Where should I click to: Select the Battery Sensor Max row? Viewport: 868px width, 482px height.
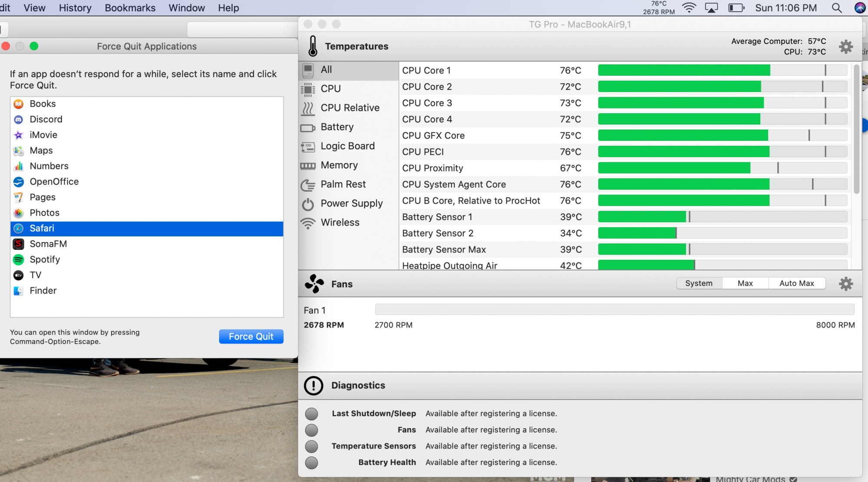click(x=625, y=249)
